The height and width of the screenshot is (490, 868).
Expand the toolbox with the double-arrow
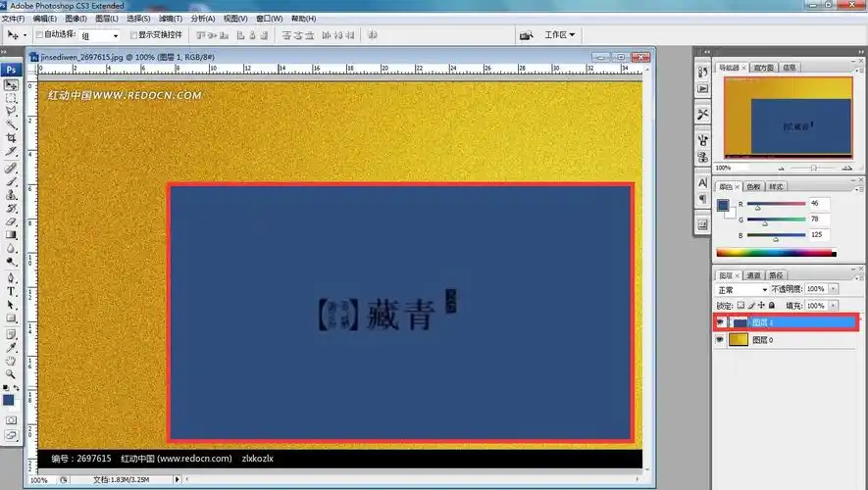[5, 51]
